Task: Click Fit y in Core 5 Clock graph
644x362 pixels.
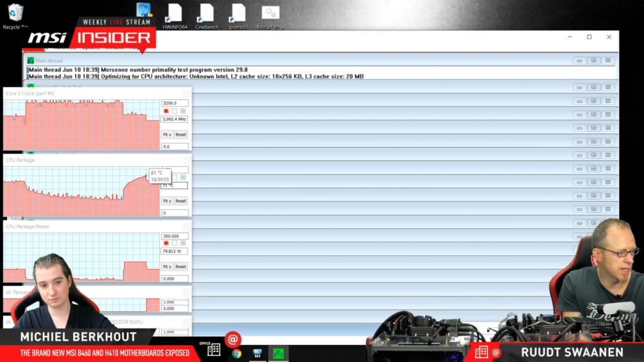Action: tap(167, 134)
